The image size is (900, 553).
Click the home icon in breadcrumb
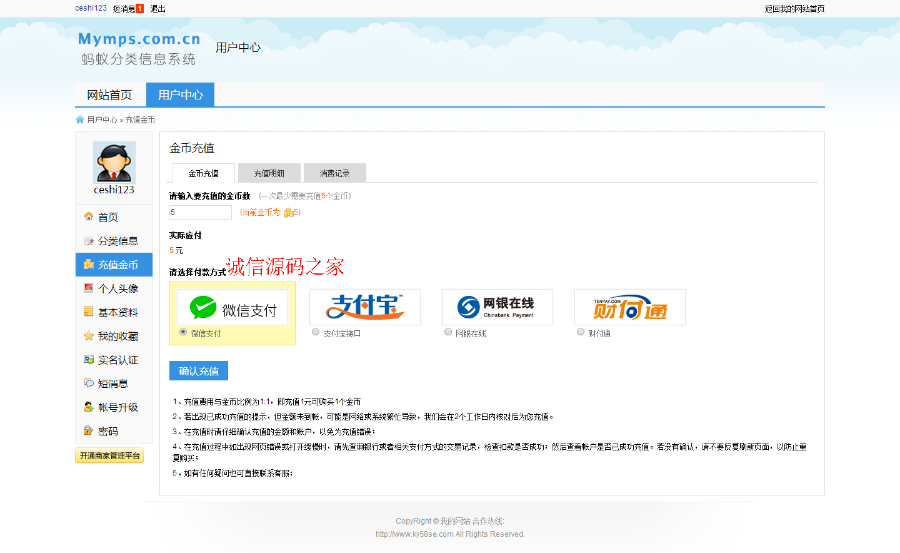(80, 119)
